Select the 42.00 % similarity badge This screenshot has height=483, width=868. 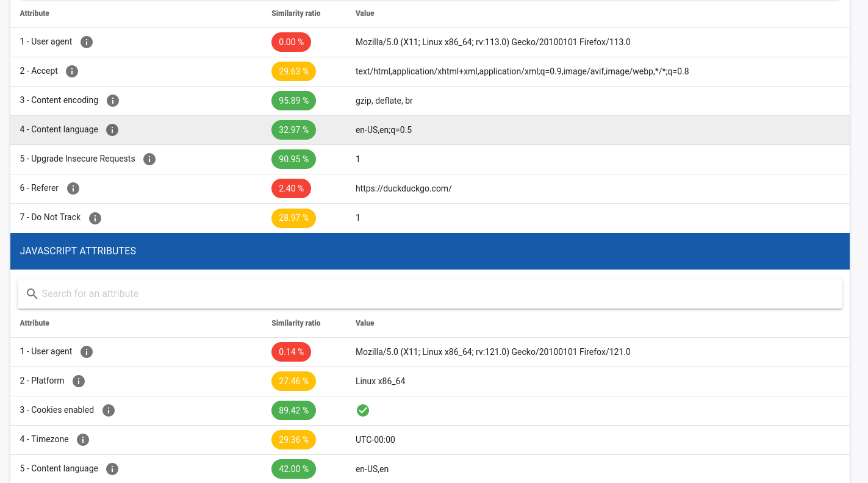(293, 469)
